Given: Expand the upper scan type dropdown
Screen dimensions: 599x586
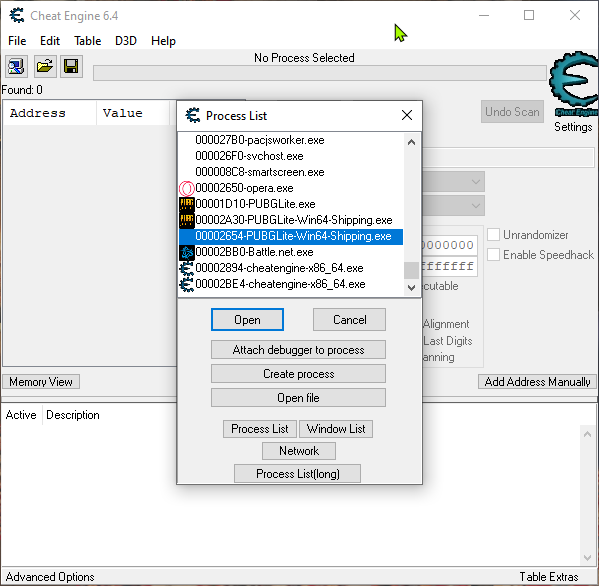Looking at the screenshot, I should 476,181.
